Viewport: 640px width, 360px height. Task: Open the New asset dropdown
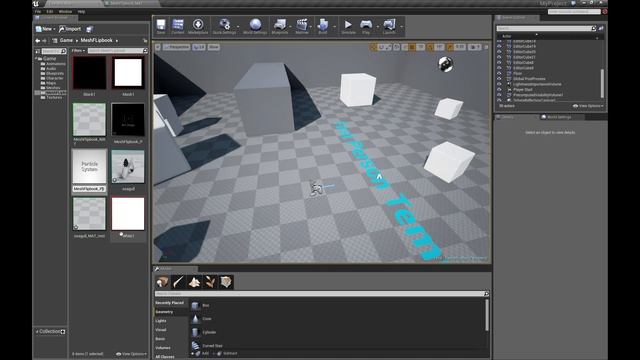pyautogui.click(x=45, y=29)
